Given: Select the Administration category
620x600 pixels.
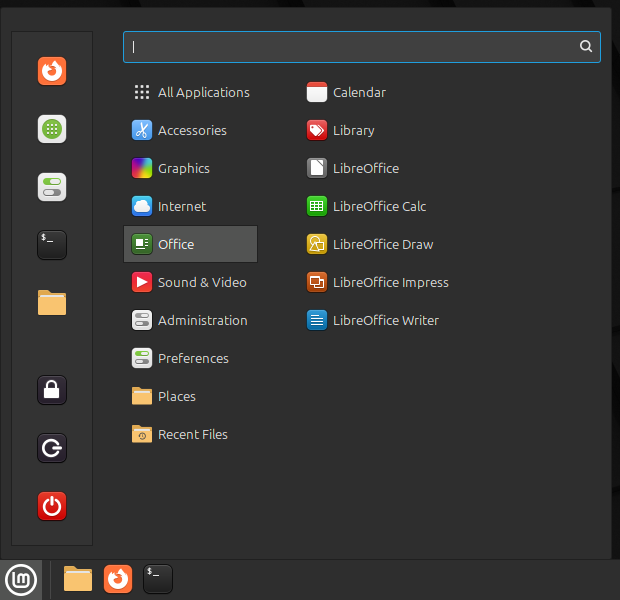Looking at the screenshot, I should click(x=191, y=320).
